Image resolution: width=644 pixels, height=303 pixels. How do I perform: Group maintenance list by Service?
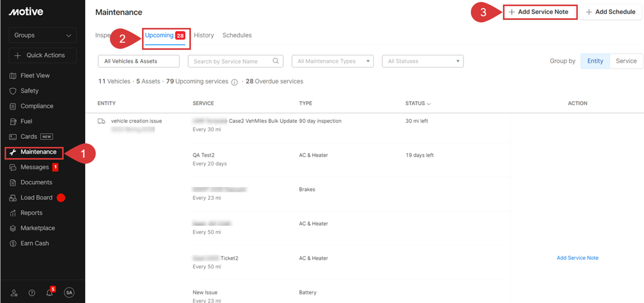click(x=626, y=61)
